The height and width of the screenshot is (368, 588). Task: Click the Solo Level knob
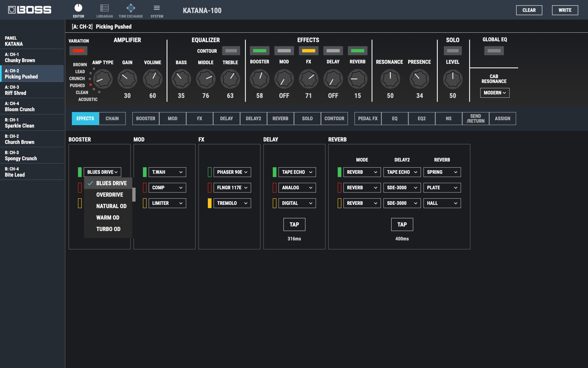(453, 79)
